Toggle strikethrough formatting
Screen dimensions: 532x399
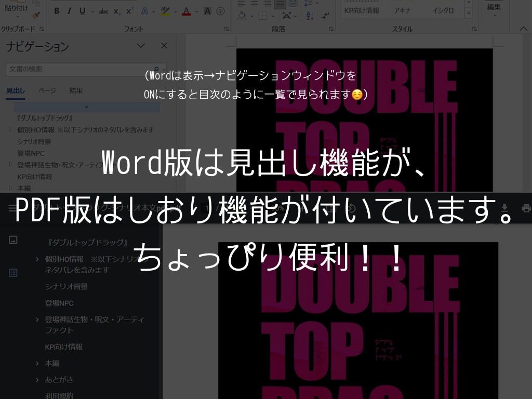[x=103, y=11]
